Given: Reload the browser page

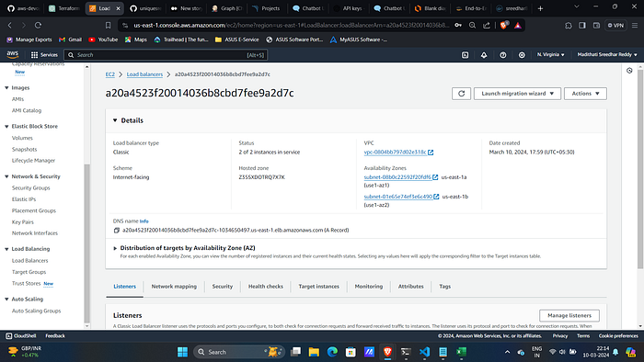Looking at the screenshot, I should pos(38,26).
